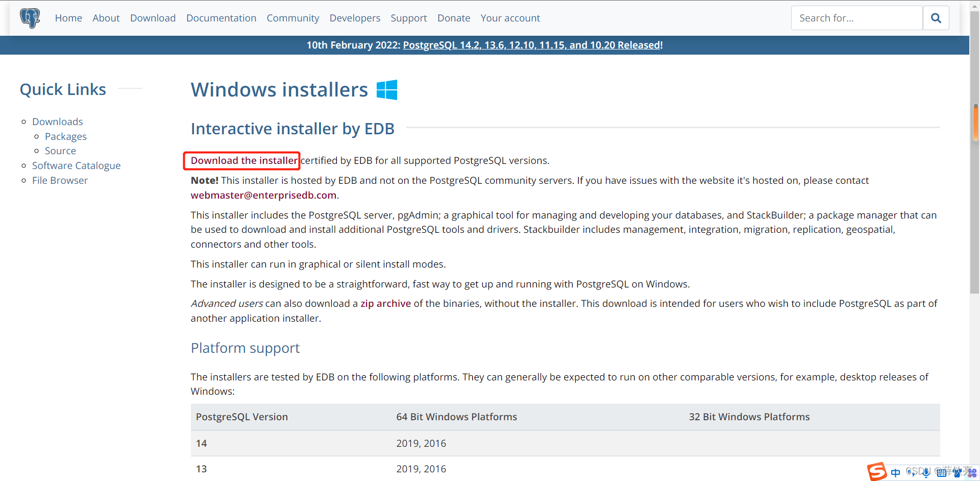
Task: Click the blue Windows logo by heading
Action: click(387, 90)
